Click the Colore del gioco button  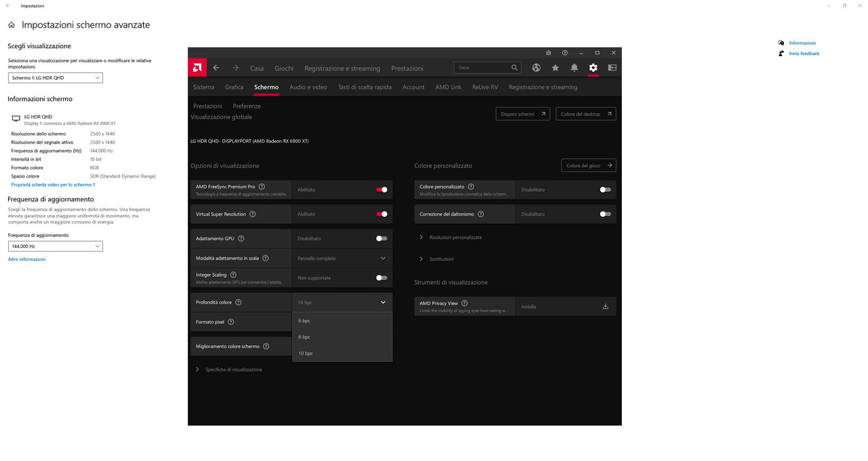[589, 165]
